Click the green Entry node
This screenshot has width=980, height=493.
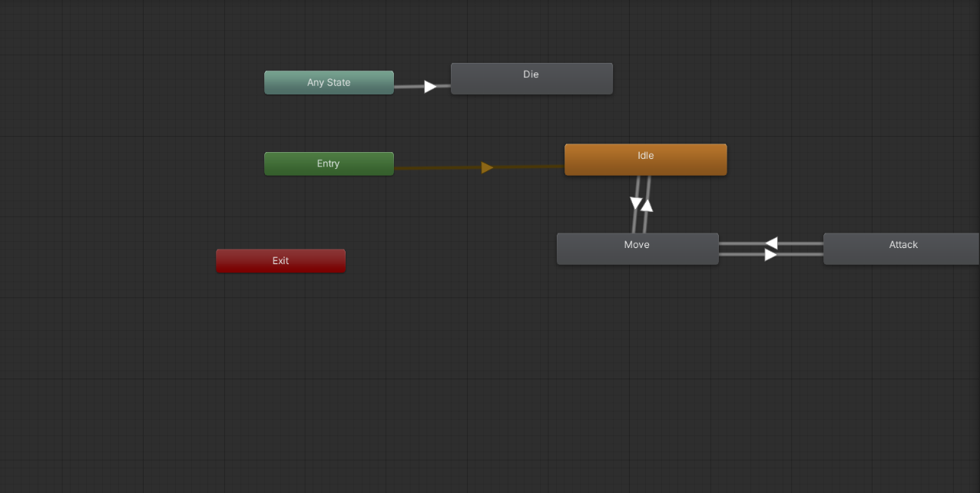tap(329, 163)
